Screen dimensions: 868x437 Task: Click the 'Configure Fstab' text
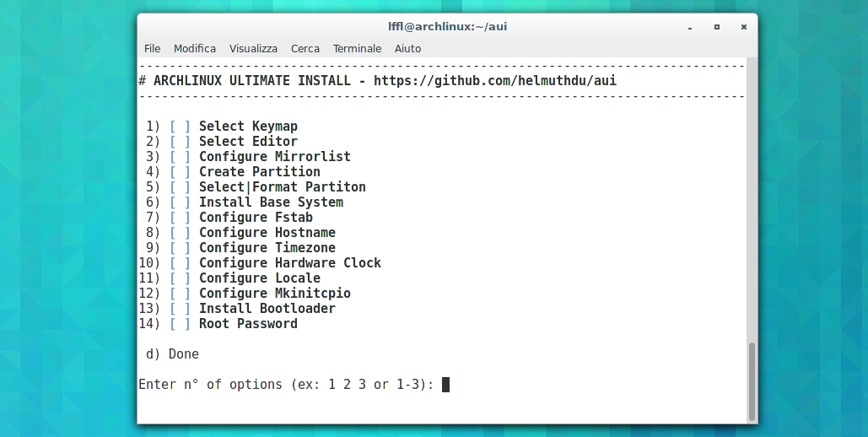(x=256, y=217)
